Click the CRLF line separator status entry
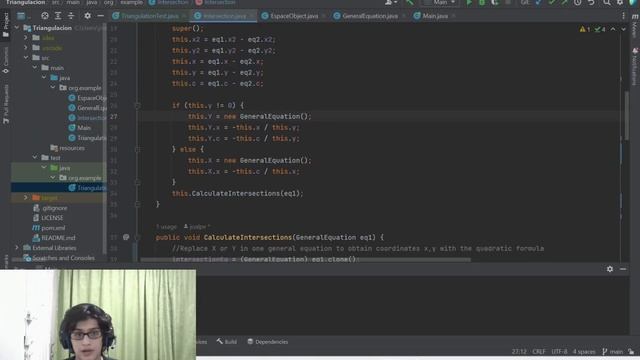 coord(539,351)
